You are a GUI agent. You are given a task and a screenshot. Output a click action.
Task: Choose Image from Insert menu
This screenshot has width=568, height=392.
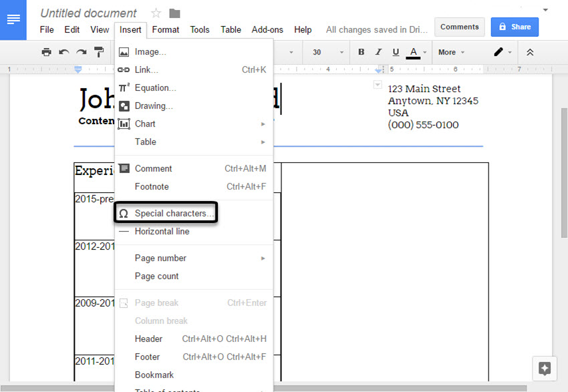pos(194,52)
